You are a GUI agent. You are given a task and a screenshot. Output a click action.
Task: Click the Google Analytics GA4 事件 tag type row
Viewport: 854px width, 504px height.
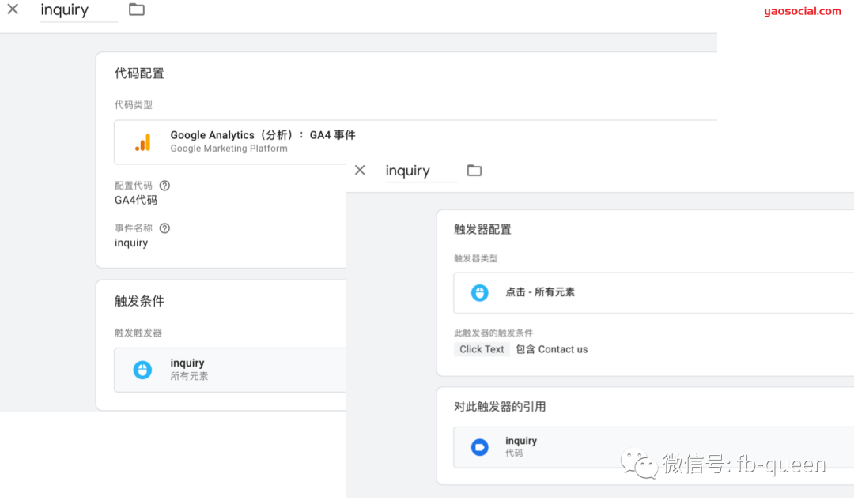click(x=261, y=141)
